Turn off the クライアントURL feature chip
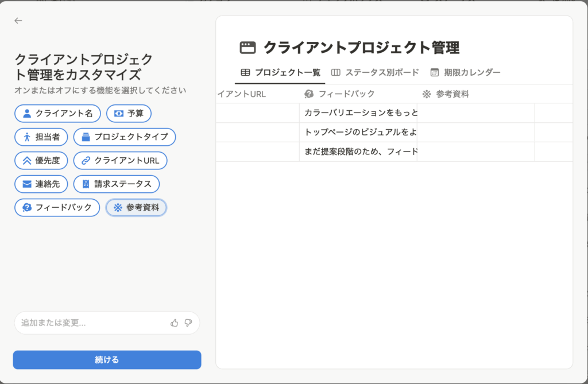This screenshot has width=588, height=384. click(x=120, y=161)
